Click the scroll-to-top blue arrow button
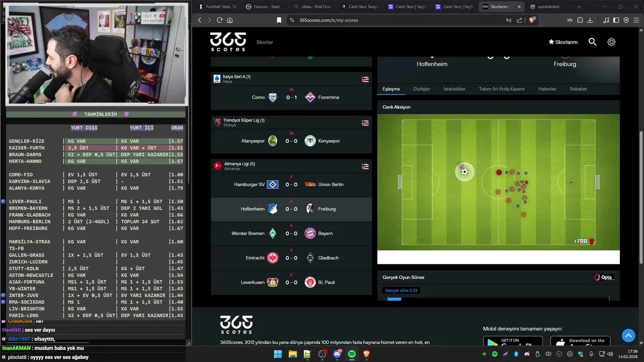Image resolution: width=644 pixels, height=362 pixels. pos(628,335)
